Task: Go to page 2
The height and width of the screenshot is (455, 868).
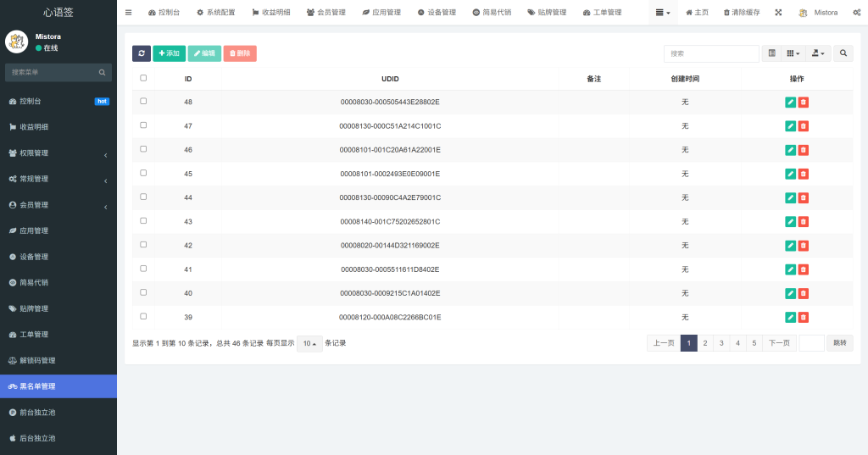Action: [704, 343]
